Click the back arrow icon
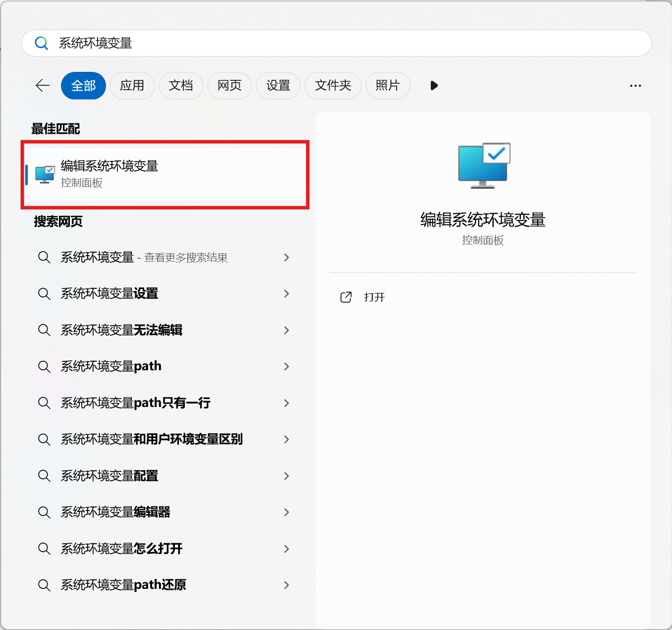 coord(43,86)
